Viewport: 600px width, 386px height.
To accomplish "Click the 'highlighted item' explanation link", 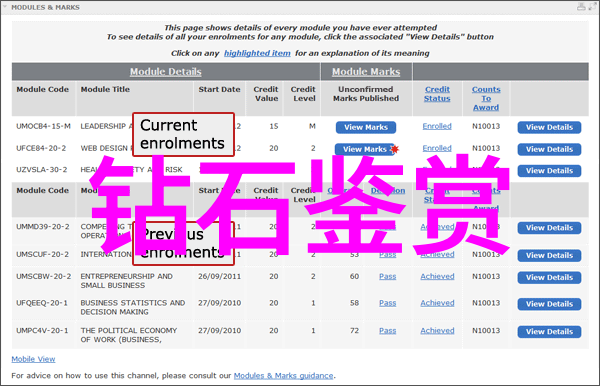I will click(257, 53).
